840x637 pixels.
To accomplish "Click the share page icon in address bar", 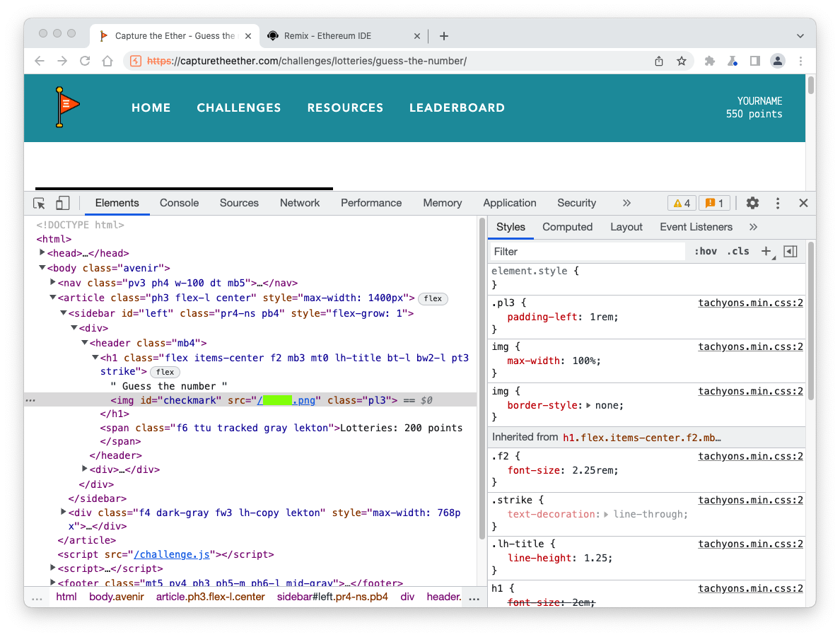I will 659,61.
